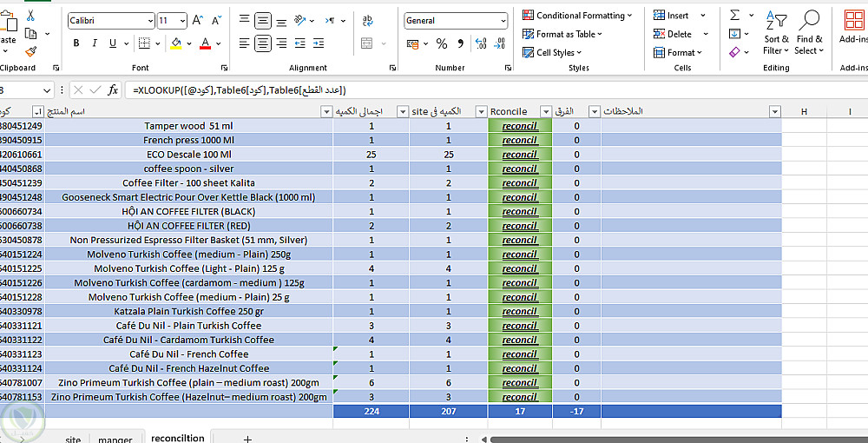The image size is (868, 443).
Task: Toggle Italic formatting
Action: [x=94, y=43]
